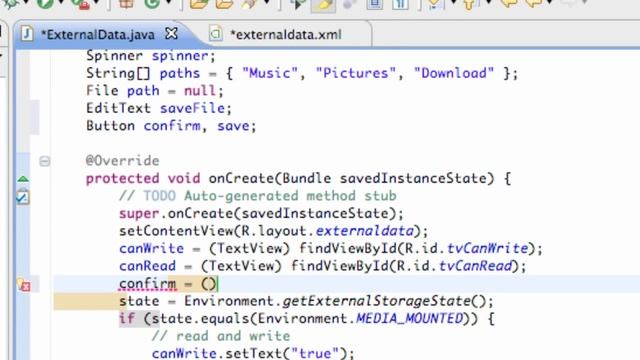The height and width of the screenshot is (360, 640).
Task: Click the Run External Tools toolbox icon
Action: (x=81, y=4)
